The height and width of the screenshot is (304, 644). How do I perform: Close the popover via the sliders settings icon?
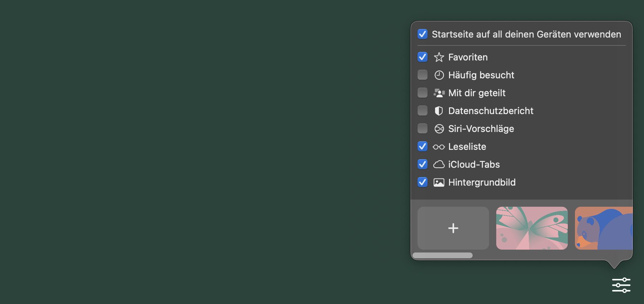coord(621,285)
